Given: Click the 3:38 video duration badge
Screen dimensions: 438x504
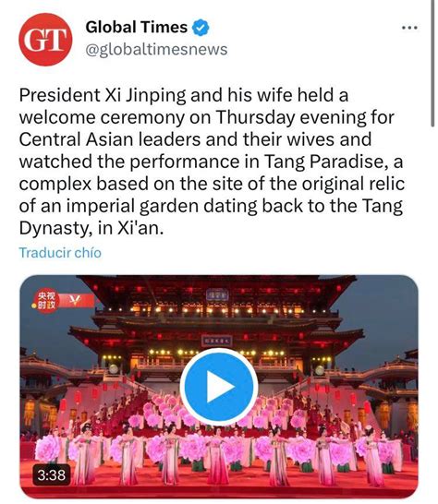Looking at the screenshot, I should [x=52, y=475].
